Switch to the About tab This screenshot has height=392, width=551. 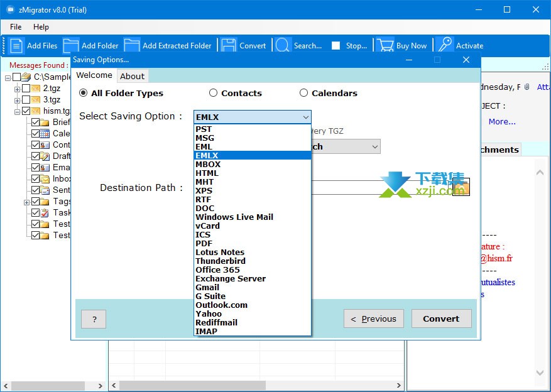coord(132,76)
